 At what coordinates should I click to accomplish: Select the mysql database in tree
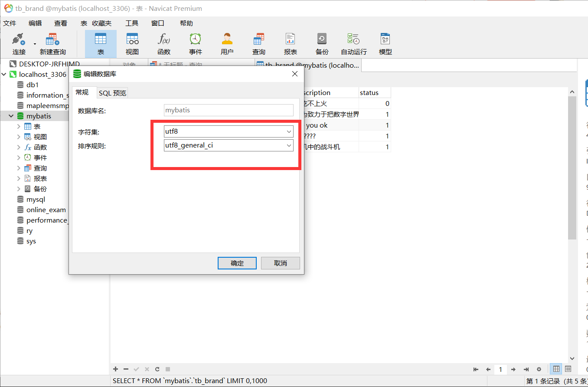(36, 200)
